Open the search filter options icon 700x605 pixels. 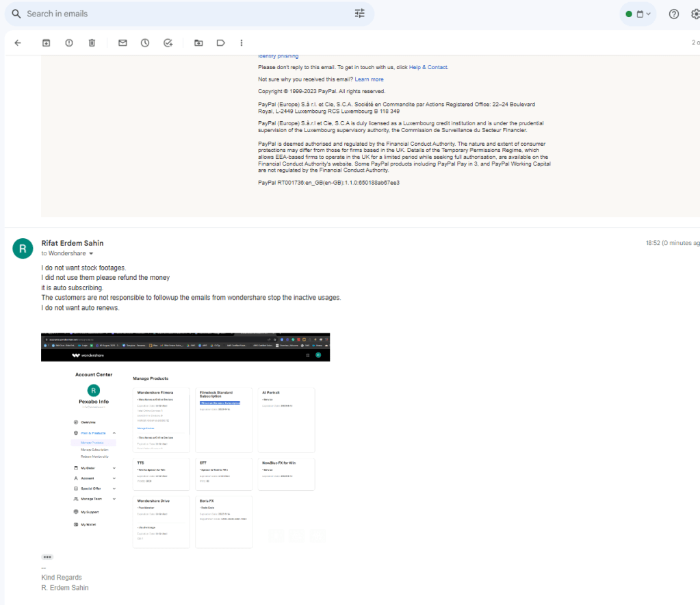click(359, 14)
